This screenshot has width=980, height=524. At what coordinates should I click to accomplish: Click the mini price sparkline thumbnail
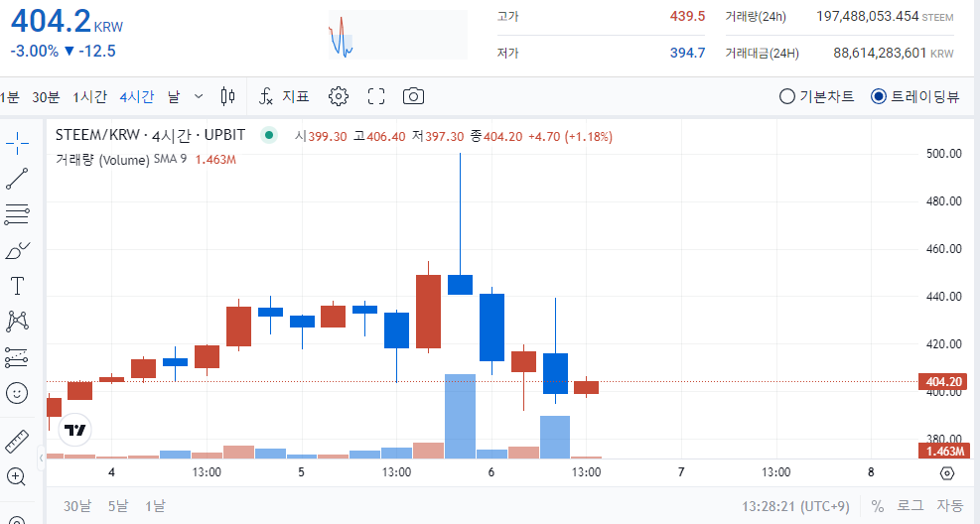398,35
